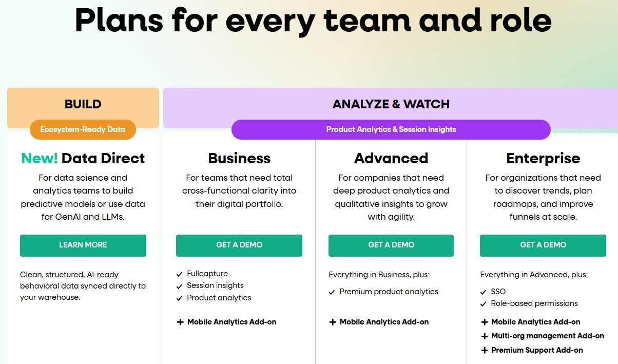Select the ANALYZE & WATCH column header
This screenshot has height=364, width=618.
coord(391,104)
